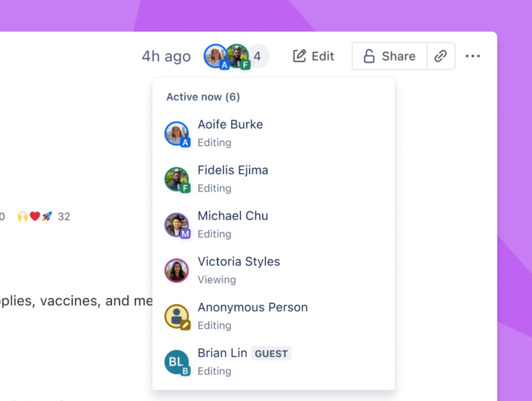Select Brian Lin guest entry
Viewport: 532px width, 401px height.
274,362
